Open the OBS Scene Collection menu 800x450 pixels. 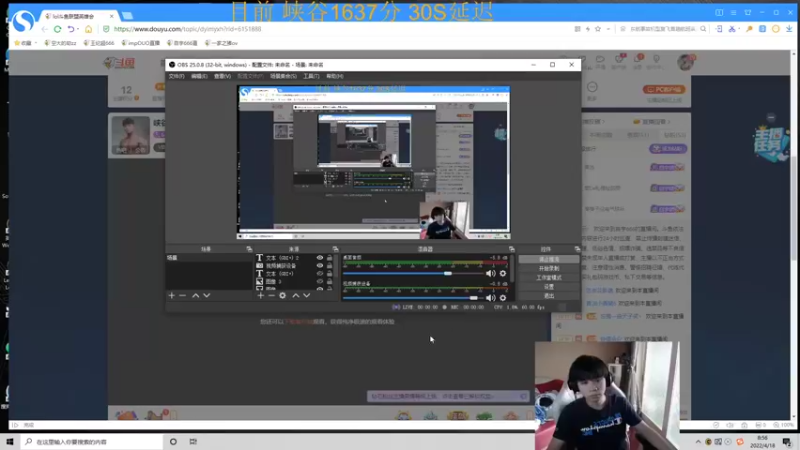[x=283, y=76]
